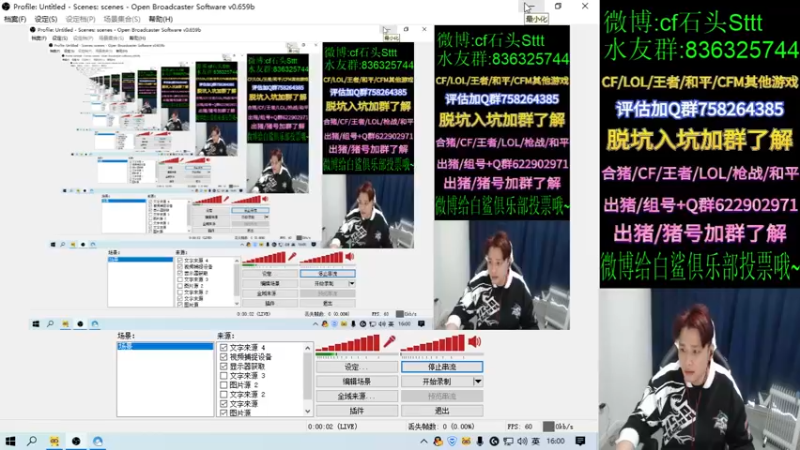Click the 0kb/s bitrate indicator
Screen dimensions: 800x450
point(558,427)
